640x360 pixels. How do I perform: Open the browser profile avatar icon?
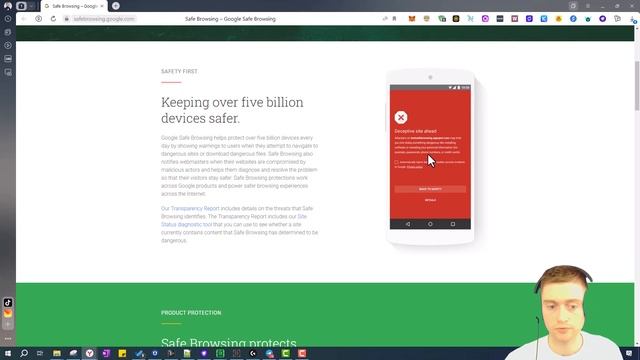point(8,6)
